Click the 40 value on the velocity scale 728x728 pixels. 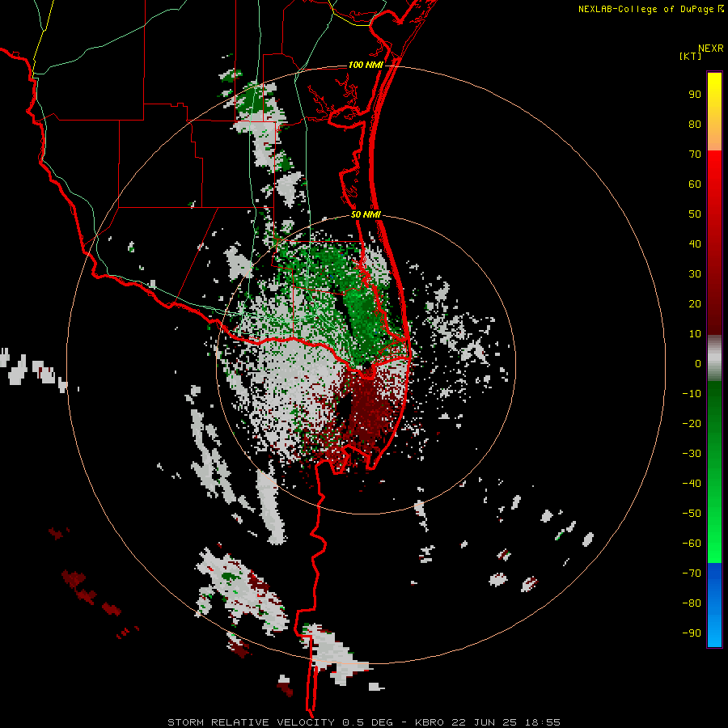tap(695, 244)
